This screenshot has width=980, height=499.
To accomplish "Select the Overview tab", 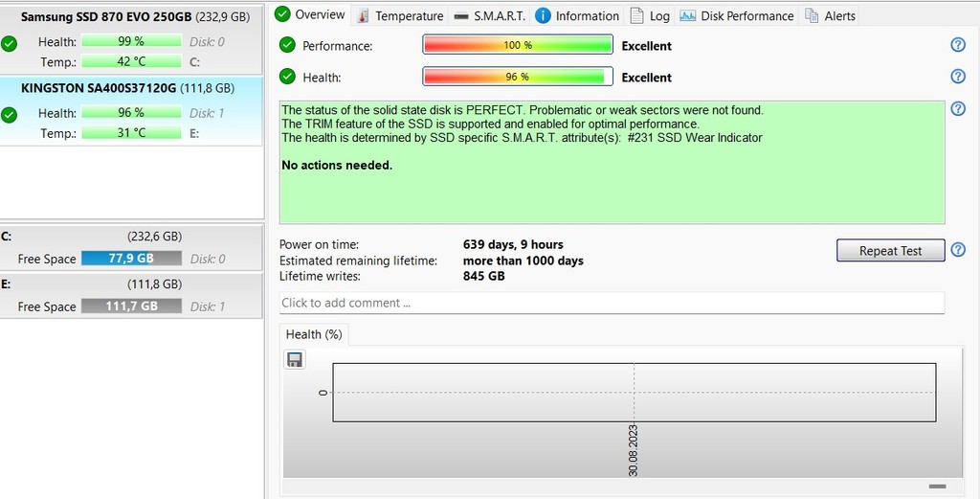I will coord(311,13).
